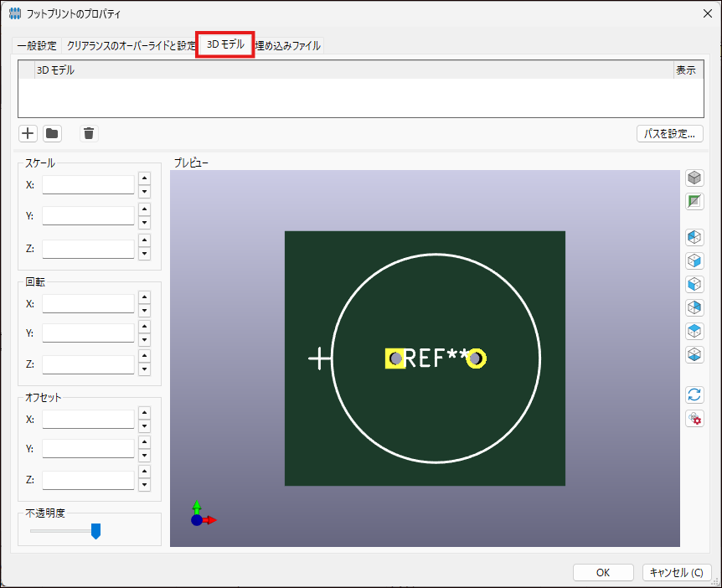Viewport: 722px width, 588px height.
Task: Click the view left side cube icon
Action: click(694, 237)
